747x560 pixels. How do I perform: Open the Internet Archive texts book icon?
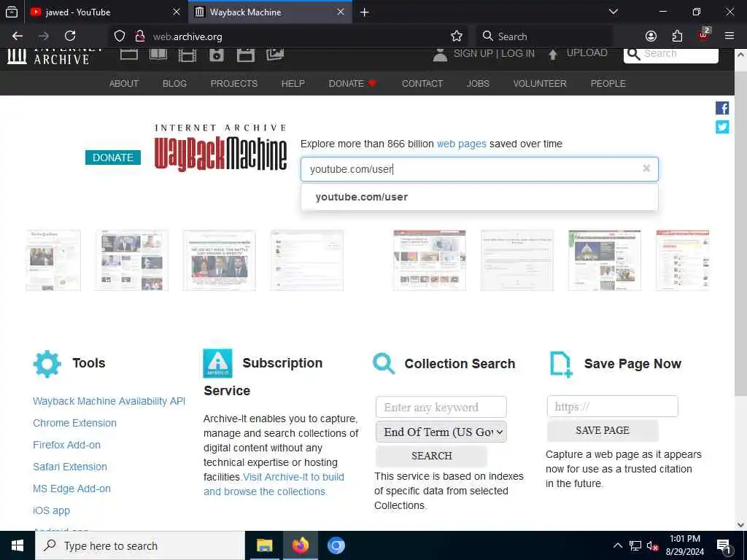click(x=158, y=54)
